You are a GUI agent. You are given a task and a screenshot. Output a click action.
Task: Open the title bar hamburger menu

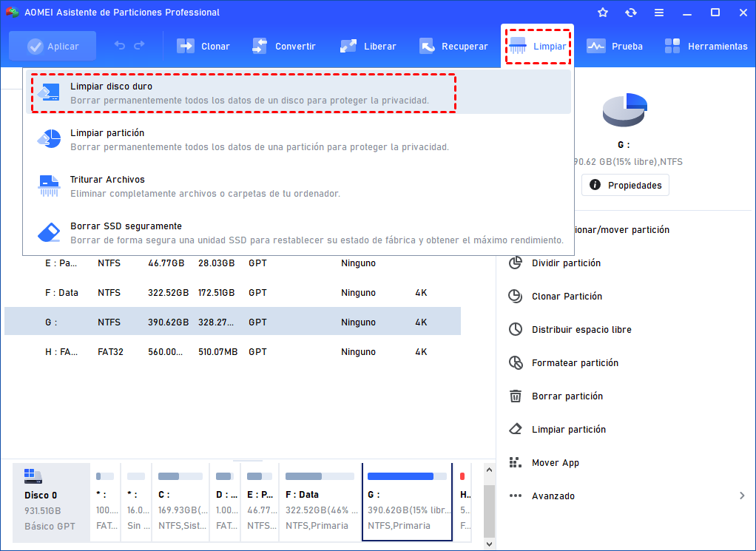pyautogui.click(x=658, y=13)
